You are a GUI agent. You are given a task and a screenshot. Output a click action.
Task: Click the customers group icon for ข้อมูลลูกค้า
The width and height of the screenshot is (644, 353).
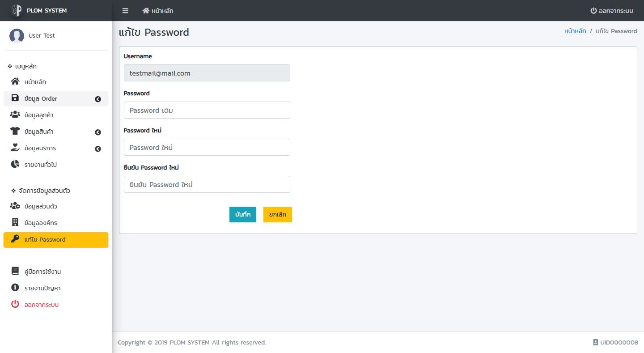[15, 115]
